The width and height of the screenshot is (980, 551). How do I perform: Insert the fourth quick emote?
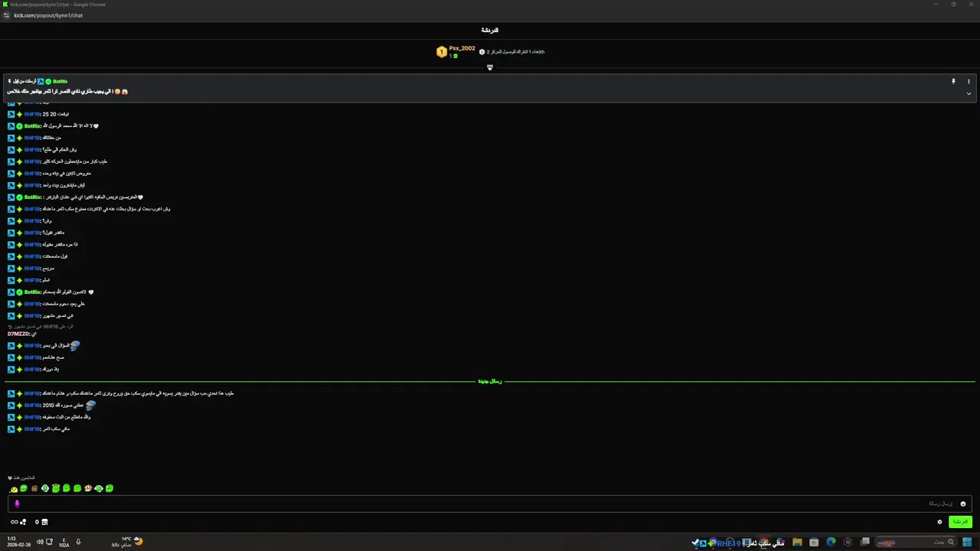pos(45,488)
